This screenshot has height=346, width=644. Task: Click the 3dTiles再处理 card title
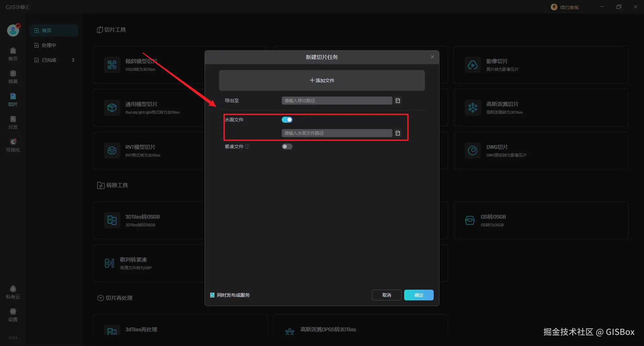[141, 330]
